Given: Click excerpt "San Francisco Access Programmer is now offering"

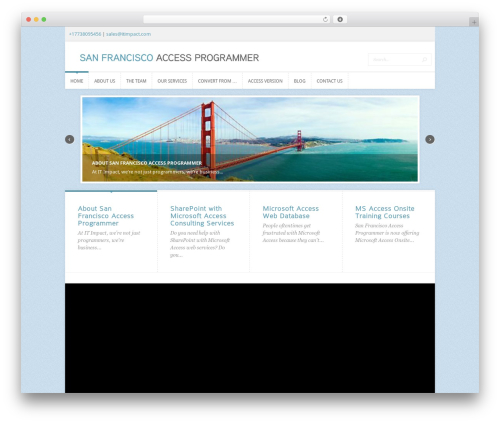Looking at the screenshot, I should pyautogui.click(x=387, y=233).
